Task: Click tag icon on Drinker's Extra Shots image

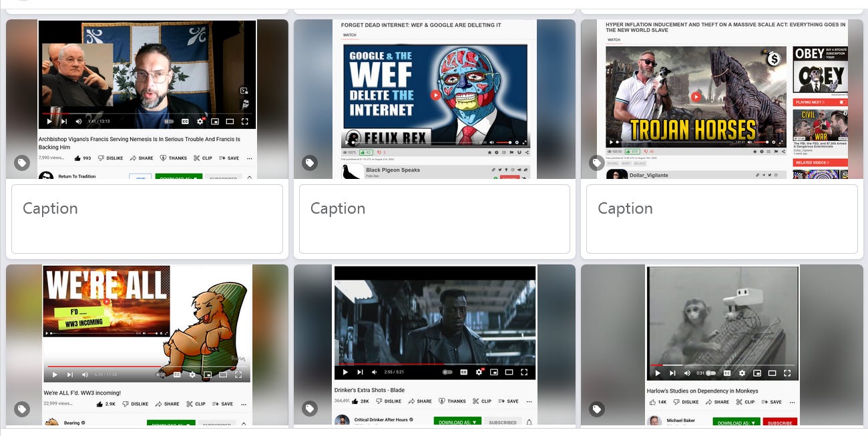Action: click(x=310, y=409)
